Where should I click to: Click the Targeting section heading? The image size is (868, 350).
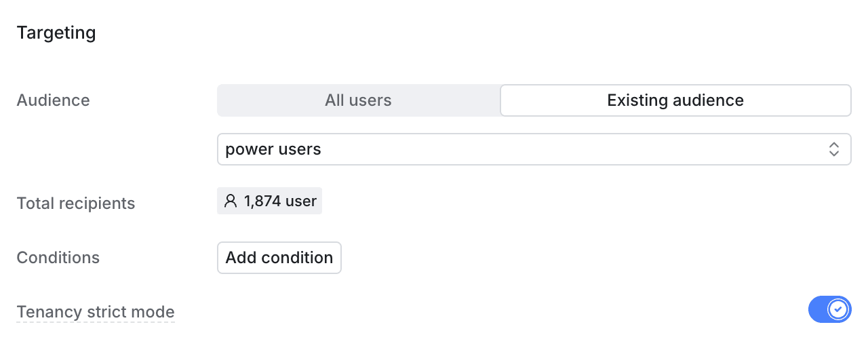pos(56,33)
